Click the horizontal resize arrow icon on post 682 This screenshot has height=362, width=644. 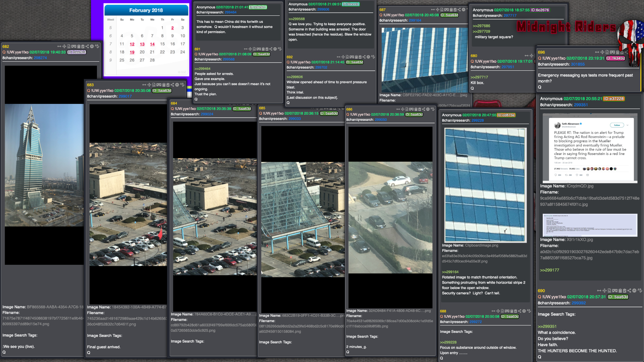click(x=59, y=46)
